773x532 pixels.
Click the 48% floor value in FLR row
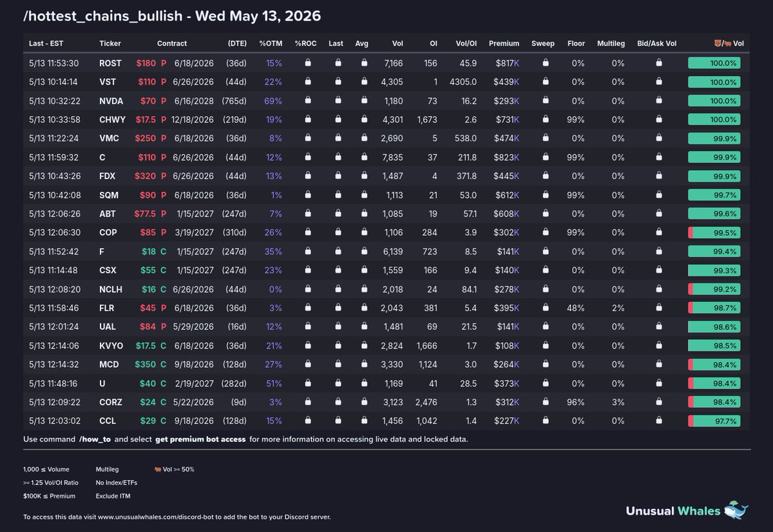click(x=576, y=307)
